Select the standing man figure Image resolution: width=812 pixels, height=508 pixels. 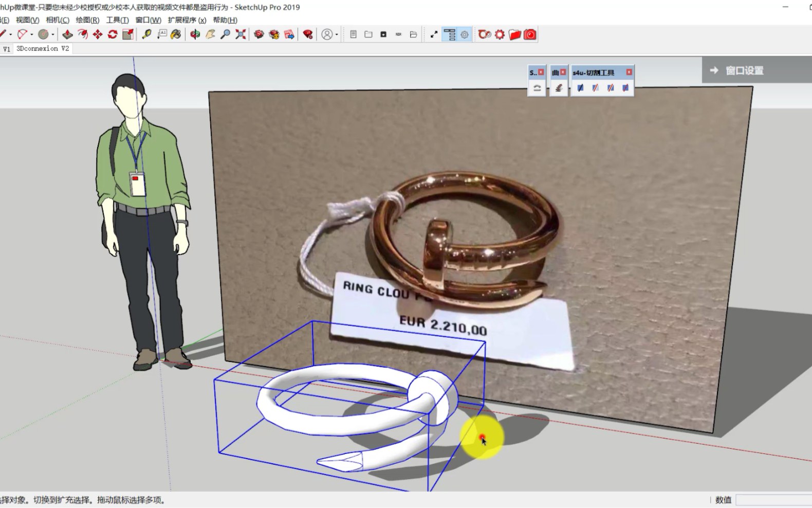143,221
